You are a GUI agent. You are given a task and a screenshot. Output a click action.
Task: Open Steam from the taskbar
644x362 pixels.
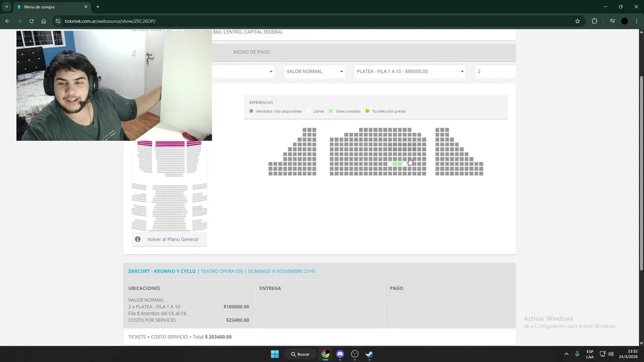coord(369,354)
